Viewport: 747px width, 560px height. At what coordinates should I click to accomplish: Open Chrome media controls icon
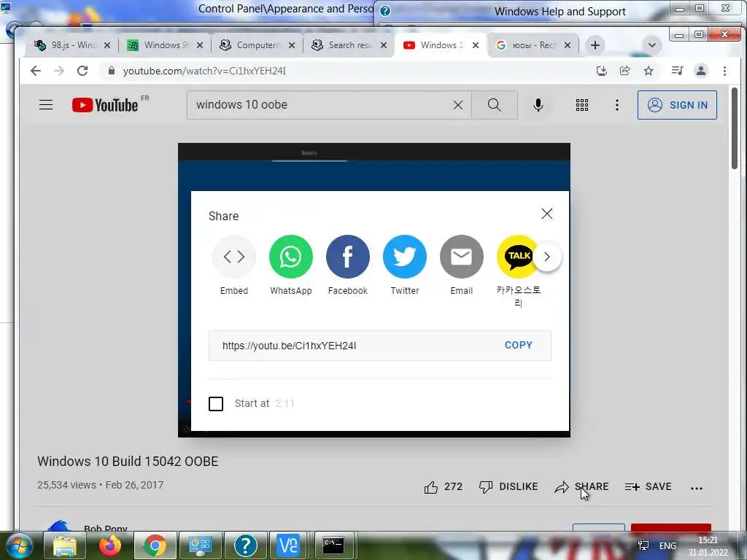click(677, 71)
